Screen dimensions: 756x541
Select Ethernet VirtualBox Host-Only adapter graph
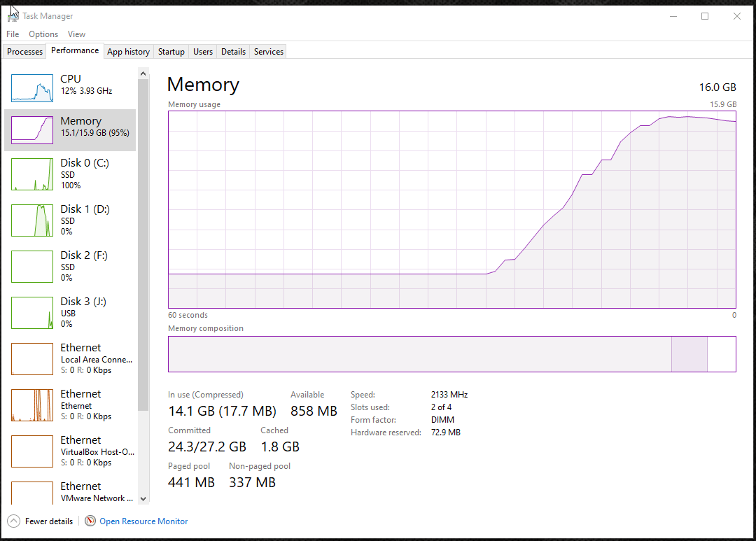click(32, 451)
